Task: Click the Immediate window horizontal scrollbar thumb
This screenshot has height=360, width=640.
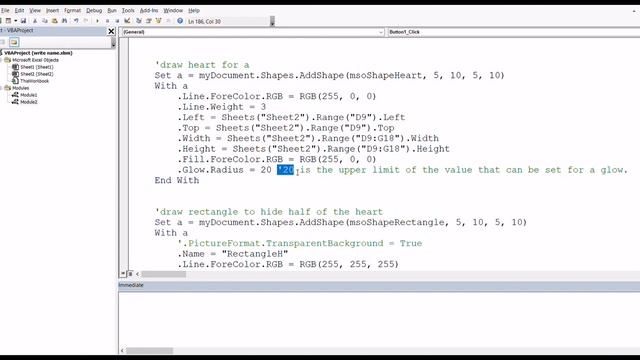Action: click(x=149, y=351)
